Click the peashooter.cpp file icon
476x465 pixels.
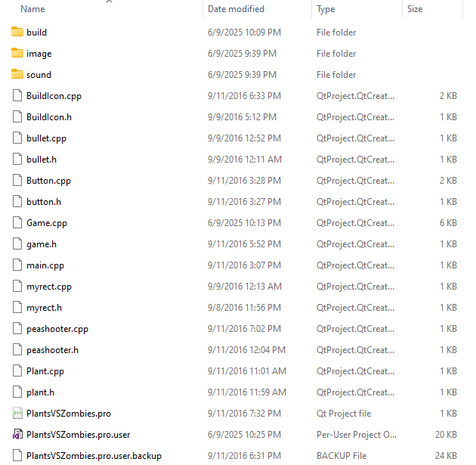(x=17, y=329)
